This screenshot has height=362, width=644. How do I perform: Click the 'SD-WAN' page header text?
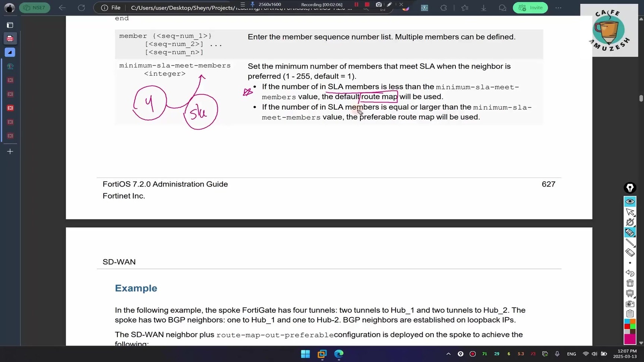[119, 262]
